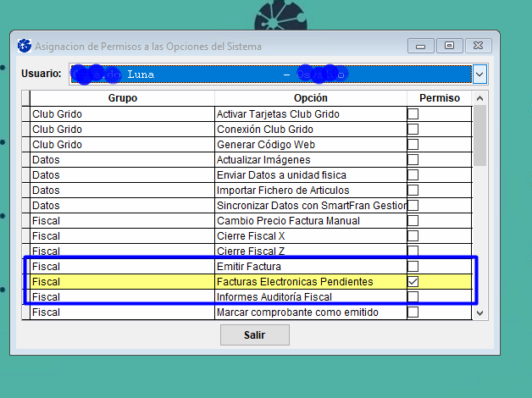Click the vertical scrollbar thumb
The height and width of the screenshot is (398, 532).
pyautogui.click(x=480, y=135)
